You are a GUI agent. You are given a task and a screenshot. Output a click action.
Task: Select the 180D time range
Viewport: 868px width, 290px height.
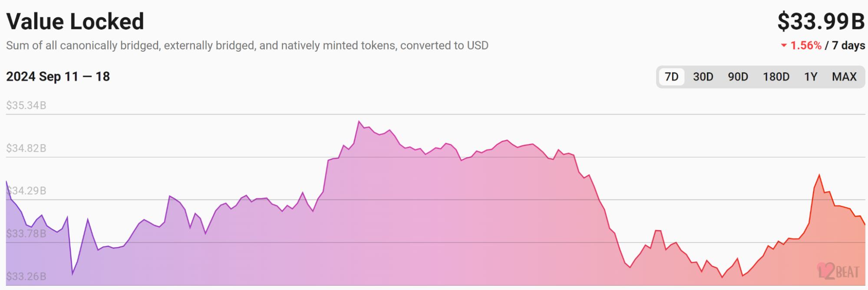tap(776, 77)
